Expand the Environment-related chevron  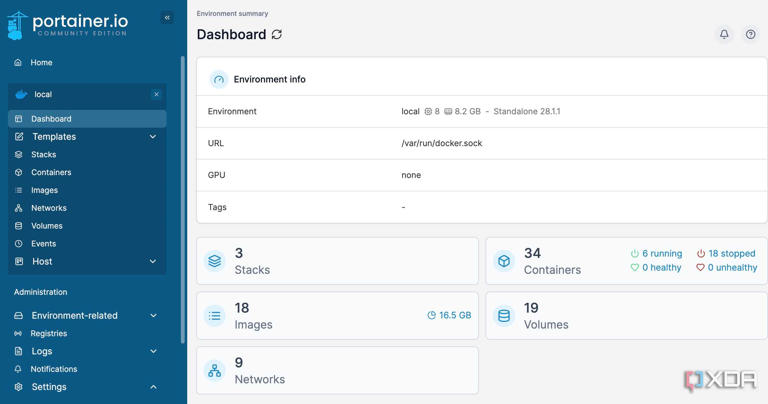[153, 315]
